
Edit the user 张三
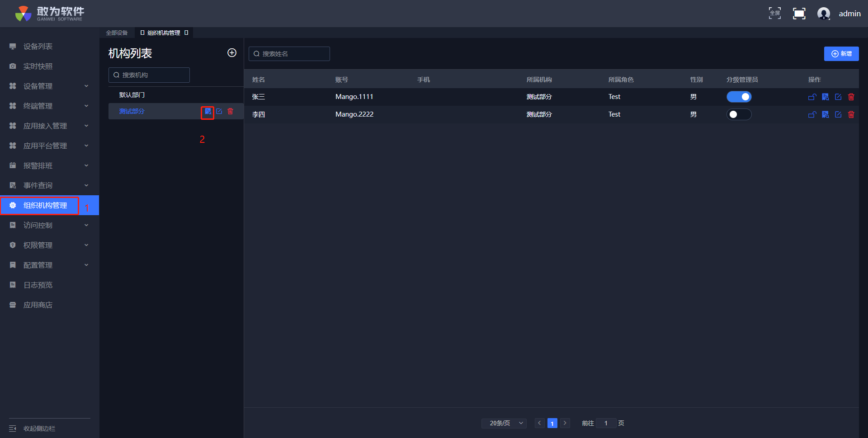coord(838,97)
